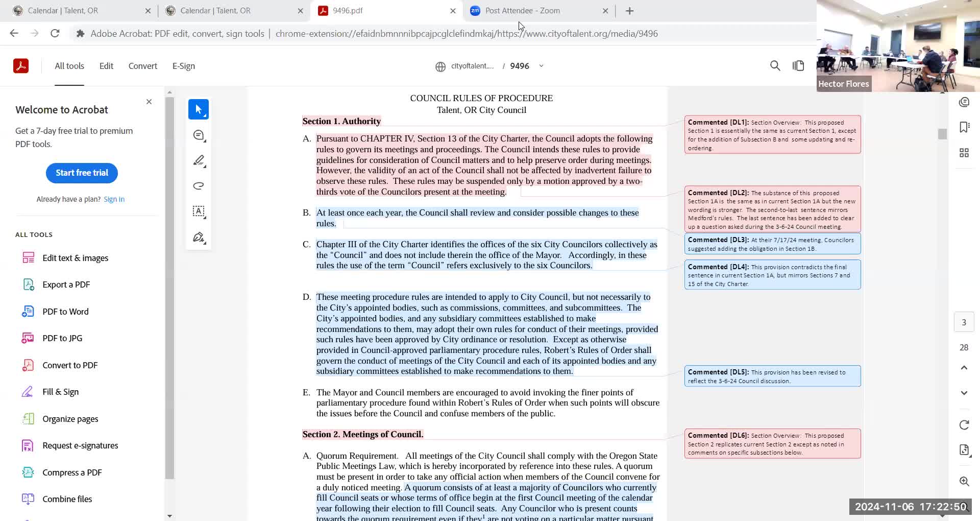Click the Adobe Acrobat home logo
The width and height of the screenshot is (980, 521).
pyautogui.click(x=21, y=66)
